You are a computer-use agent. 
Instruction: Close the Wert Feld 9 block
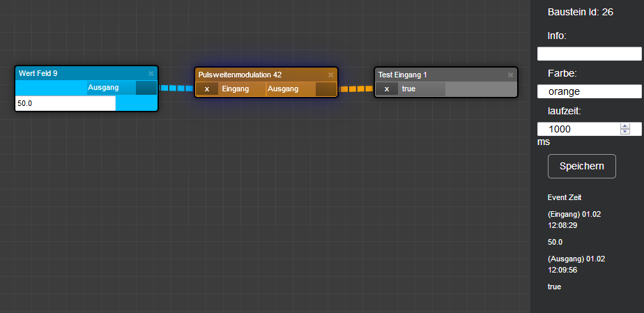click(x=151, y=73)
